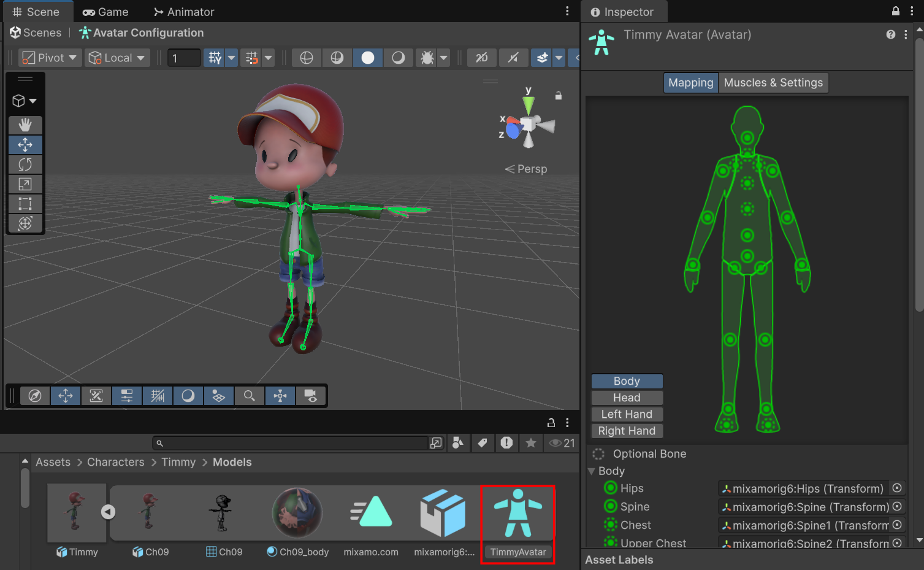Click the Inspector lock icon
Image resolution: width=924 pixels, height=570 pixels.
pyautogui.click(x=896, y=11)
